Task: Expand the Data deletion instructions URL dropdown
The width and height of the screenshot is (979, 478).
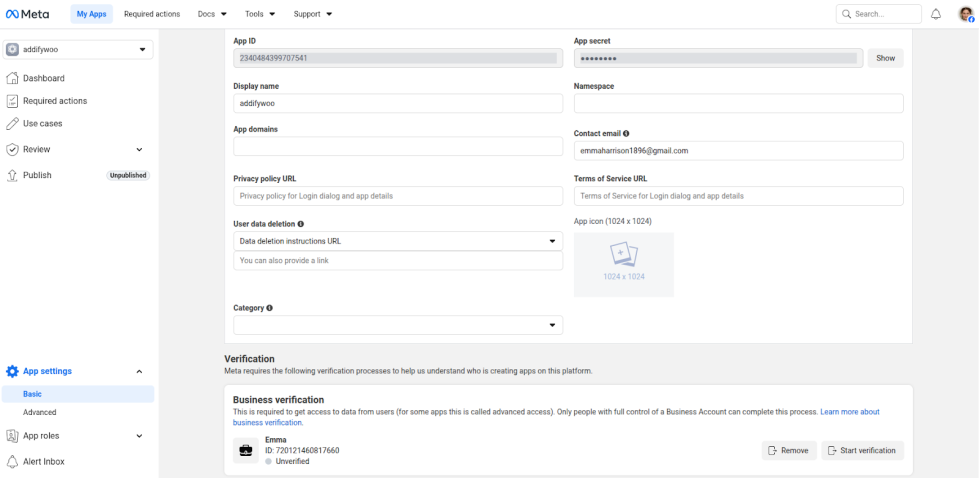Action: point(398,241)
